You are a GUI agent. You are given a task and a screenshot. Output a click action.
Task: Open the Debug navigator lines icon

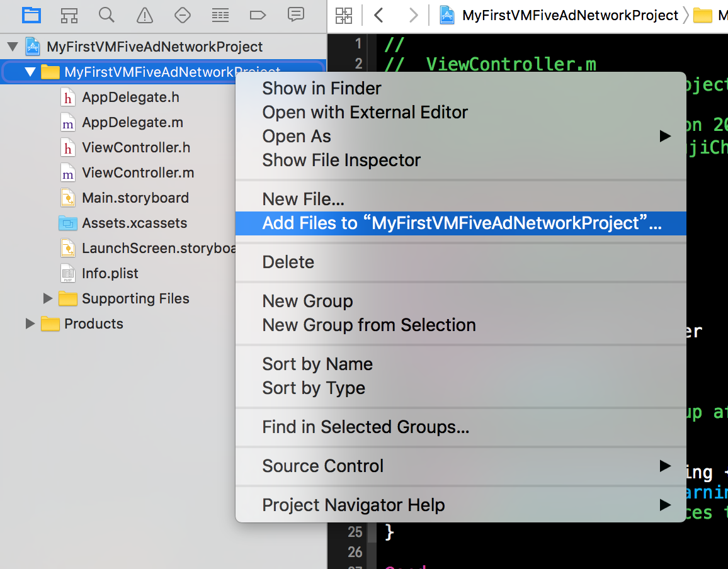click(x=220, y=16)
